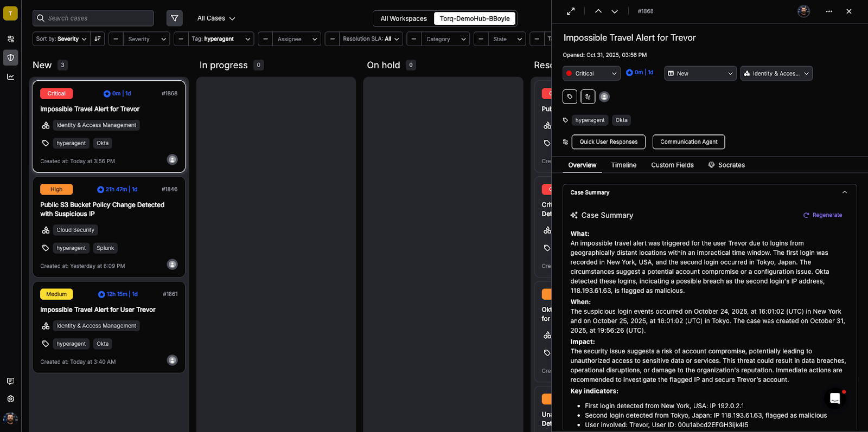Open user avatar in case panel header
This screenshot has width=868, height=432.
pos(804,11)
